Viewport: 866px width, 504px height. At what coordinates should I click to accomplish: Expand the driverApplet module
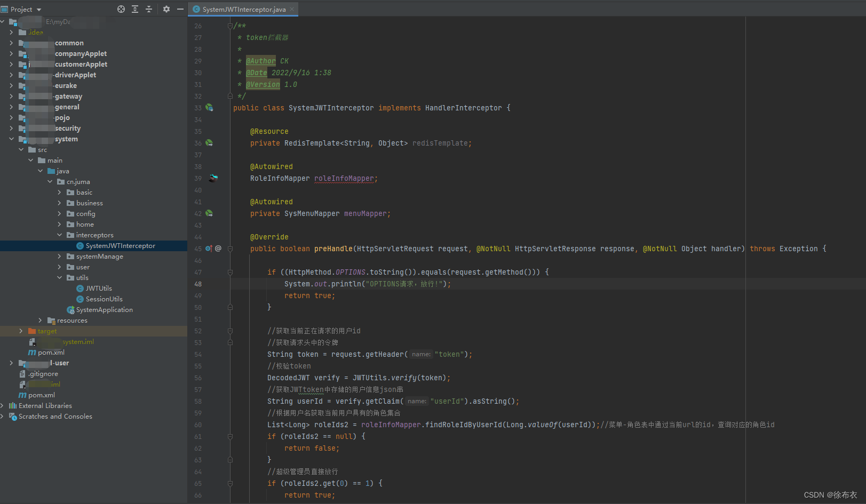tap(11, 75)
